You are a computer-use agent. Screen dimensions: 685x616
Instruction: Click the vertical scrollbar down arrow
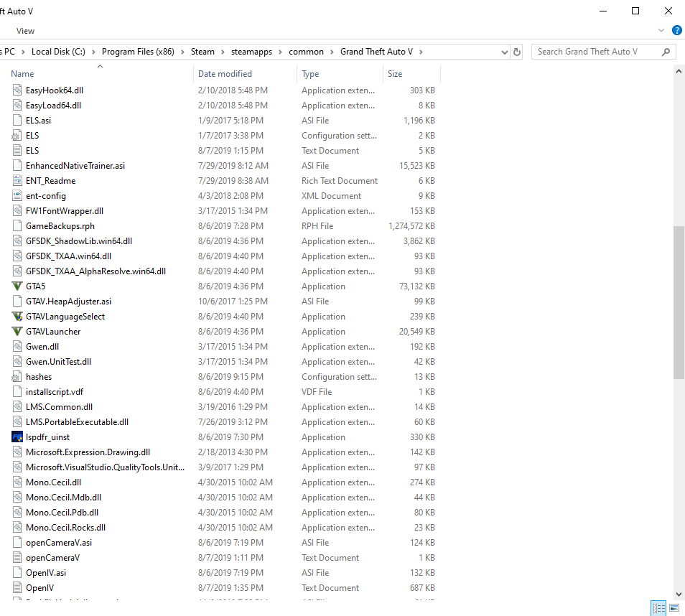point(679,594)
